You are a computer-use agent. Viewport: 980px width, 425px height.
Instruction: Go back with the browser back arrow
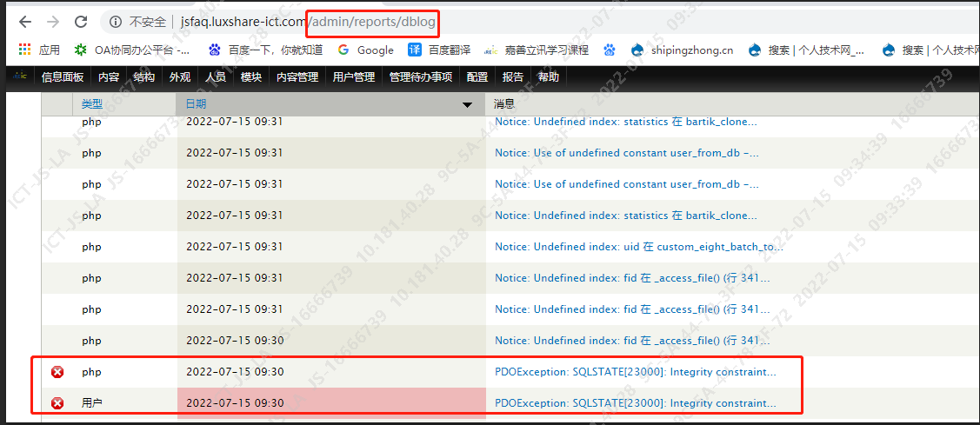25,22
